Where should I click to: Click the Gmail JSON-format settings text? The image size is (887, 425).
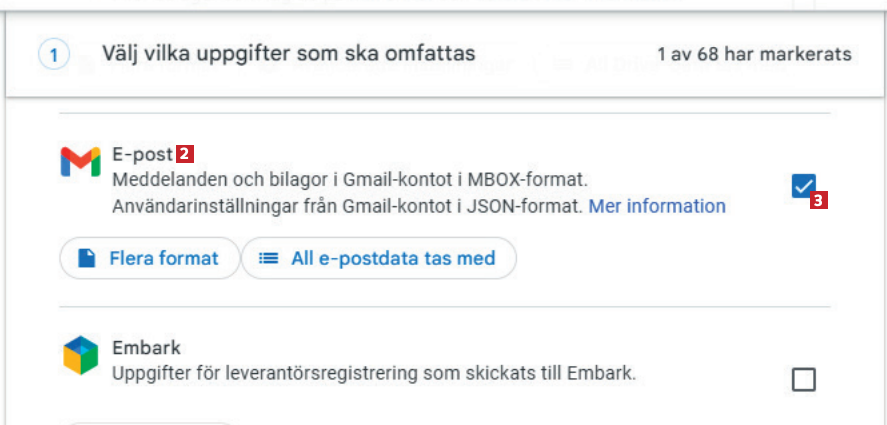(347, 206)
